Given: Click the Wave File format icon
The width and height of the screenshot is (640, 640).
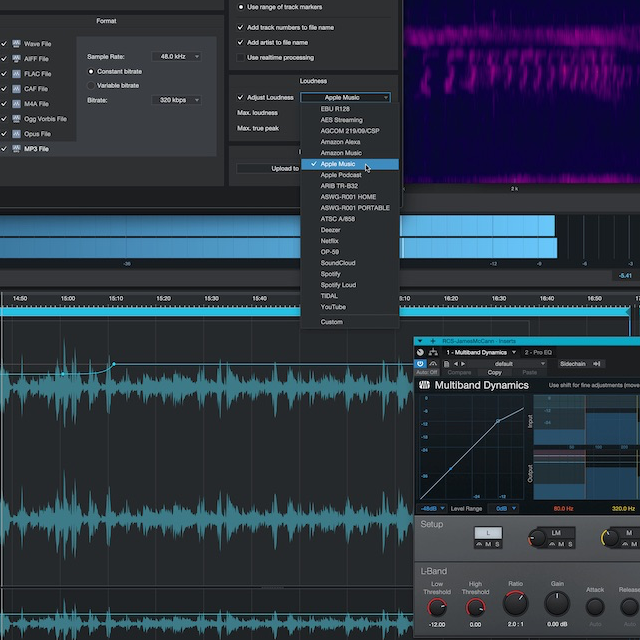Looking at the screenshot, I should tap(16, 44).
